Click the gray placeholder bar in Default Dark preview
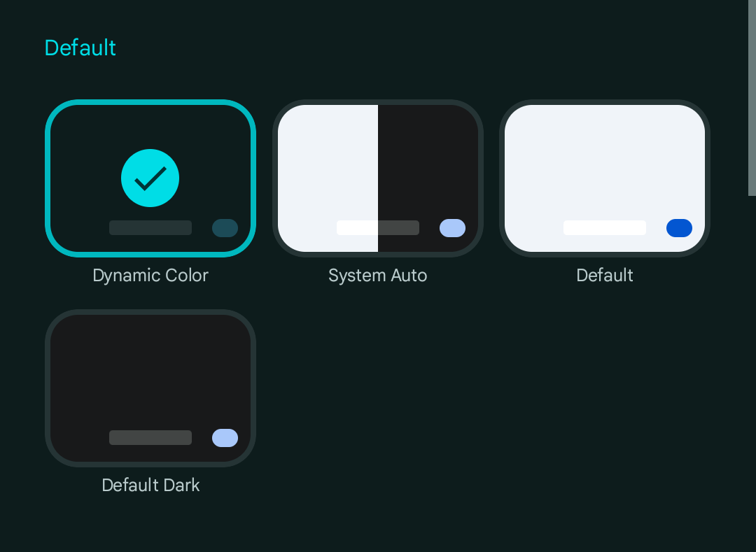The width and height of the screenshot is (756, 552). pyautogui.click(x=150, y=437)
